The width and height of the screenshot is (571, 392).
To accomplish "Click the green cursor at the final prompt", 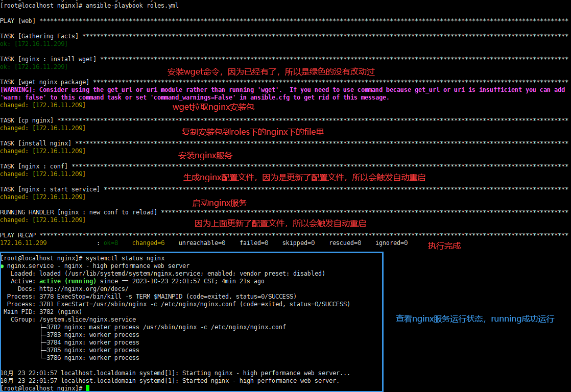I will pos(87,388).
